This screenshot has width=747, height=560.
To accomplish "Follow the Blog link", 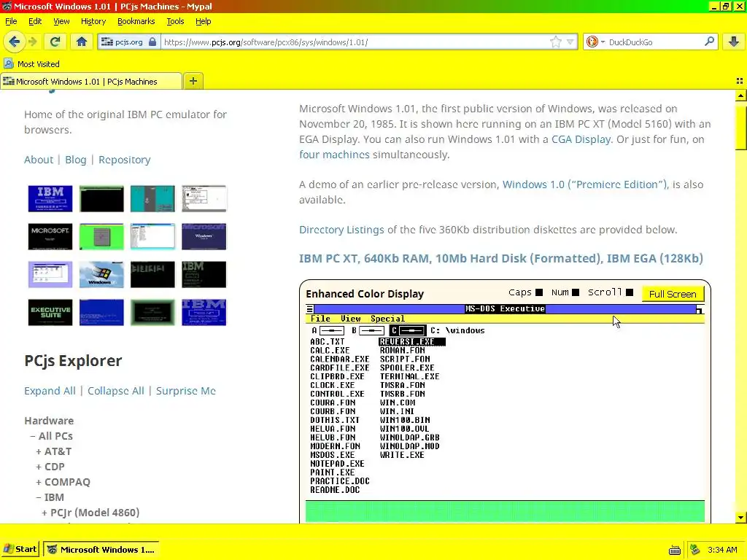I will point(75,160).
